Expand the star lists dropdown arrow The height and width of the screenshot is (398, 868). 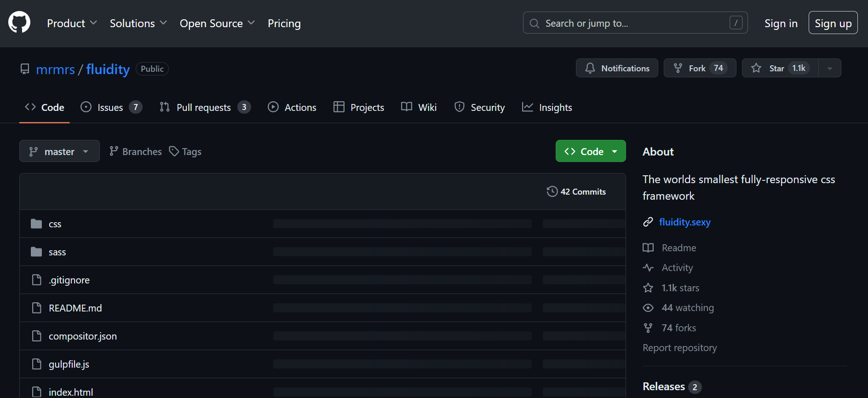pyautogui.click(x=830, y=68)
